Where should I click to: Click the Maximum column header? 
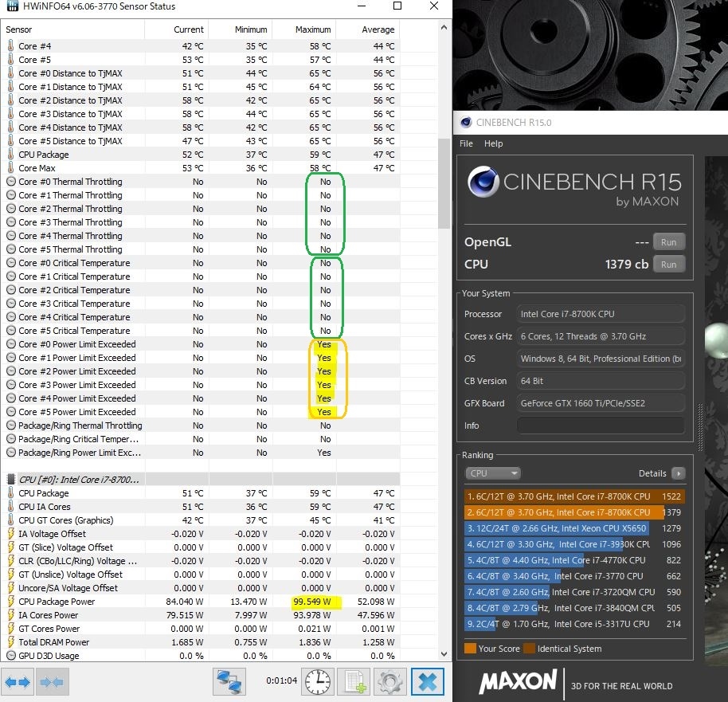303,29
